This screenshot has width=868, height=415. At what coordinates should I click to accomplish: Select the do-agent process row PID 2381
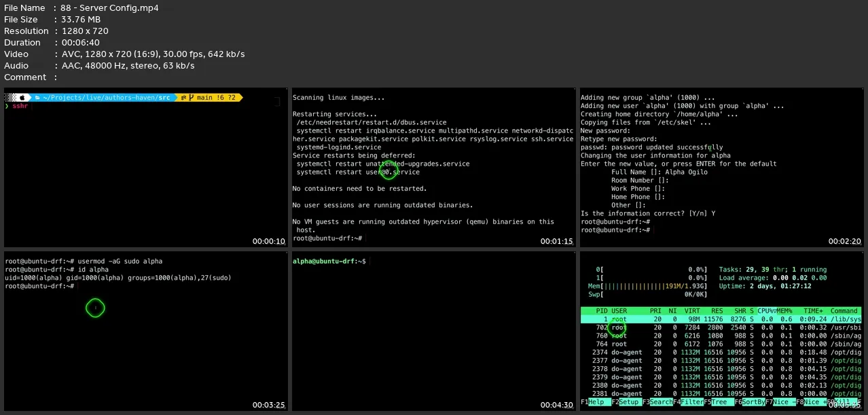pos(721,394)
